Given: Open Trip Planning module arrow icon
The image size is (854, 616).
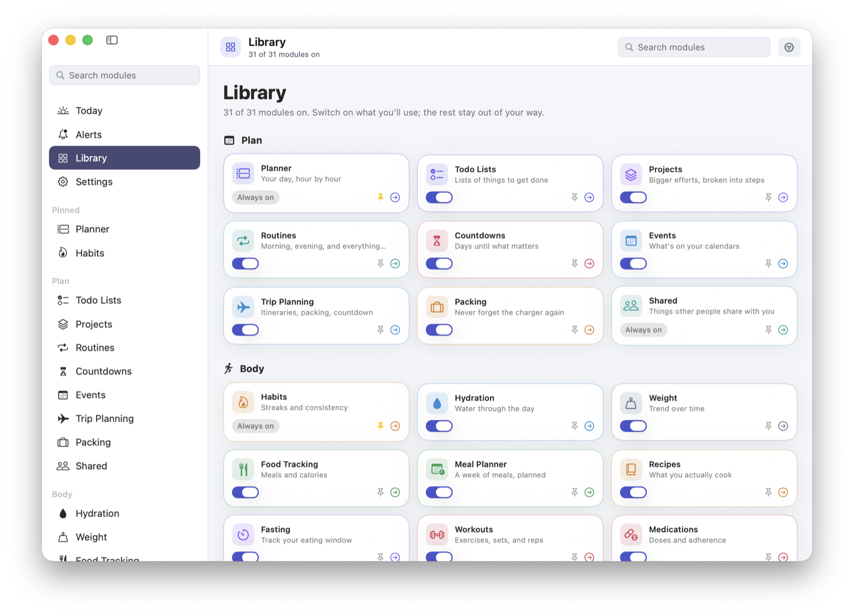Looking at the screenshot, I should tap(395, 330).
